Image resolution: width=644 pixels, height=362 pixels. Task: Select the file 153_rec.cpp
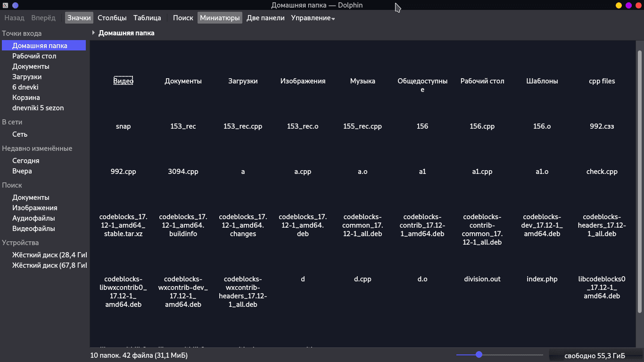(243, 126)
